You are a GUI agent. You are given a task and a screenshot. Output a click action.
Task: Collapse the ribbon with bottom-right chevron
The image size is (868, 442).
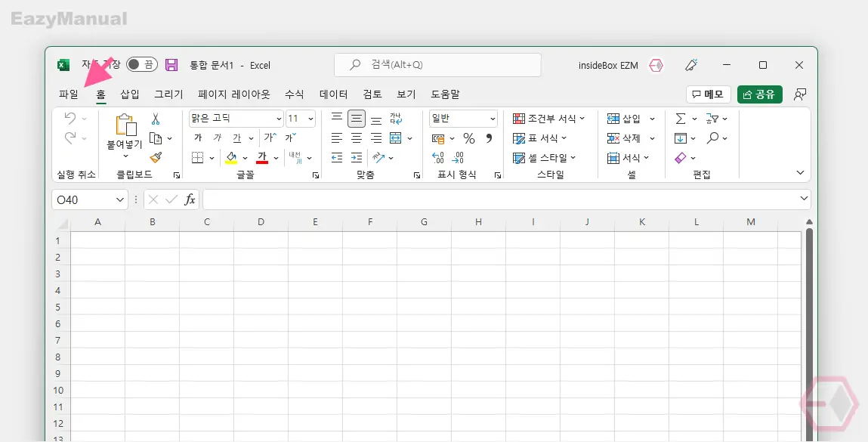(x=800, y=173)
